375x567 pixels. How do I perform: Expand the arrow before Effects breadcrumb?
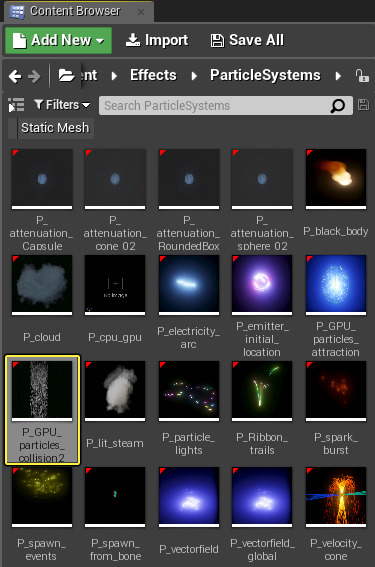[114, 76]
